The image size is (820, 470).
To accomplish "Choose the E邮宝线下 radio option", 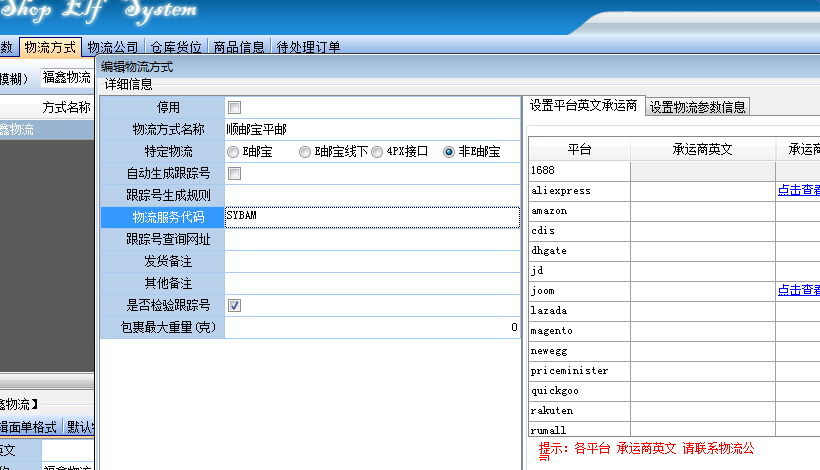I will pos(305,152).
